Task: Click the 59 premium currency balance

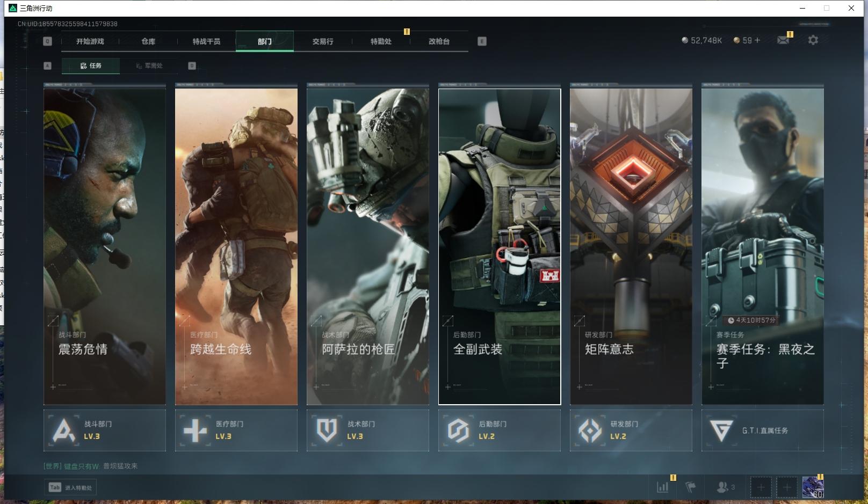Action: pos(742,40)
